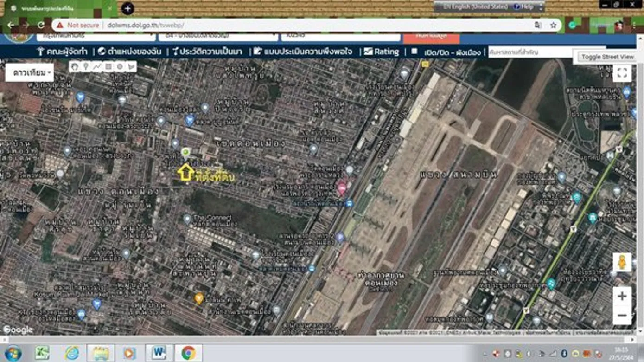Zoom in on the map
Viewport: 644px width, 362px height.
(622, 296)
